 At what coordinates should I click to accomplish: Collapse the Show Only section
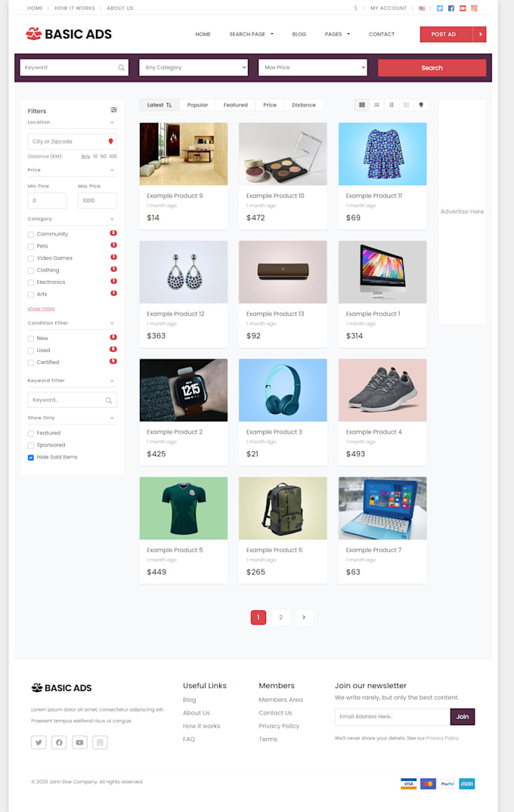point(112,418)
